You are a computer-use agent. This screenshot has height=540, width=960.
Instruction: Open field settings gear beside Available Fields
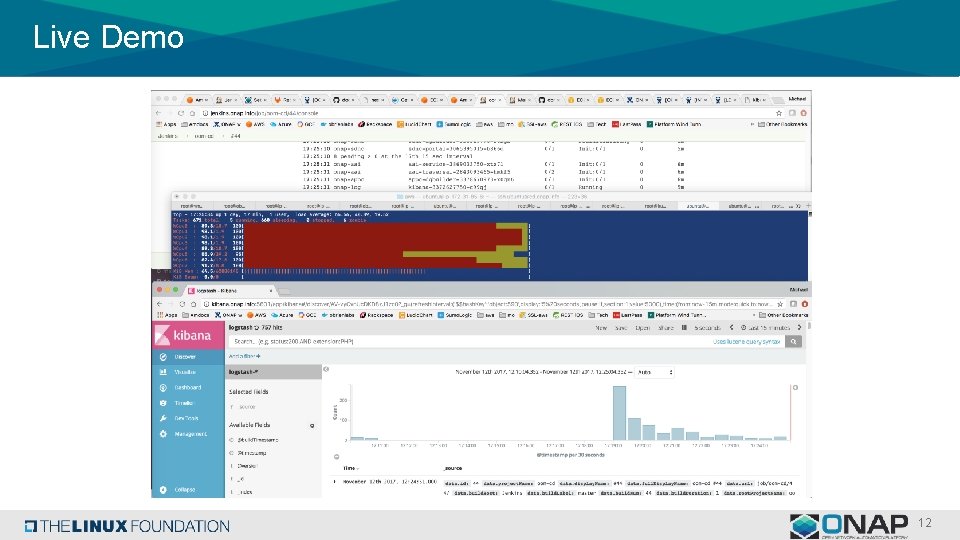click(x=312, y=426)
